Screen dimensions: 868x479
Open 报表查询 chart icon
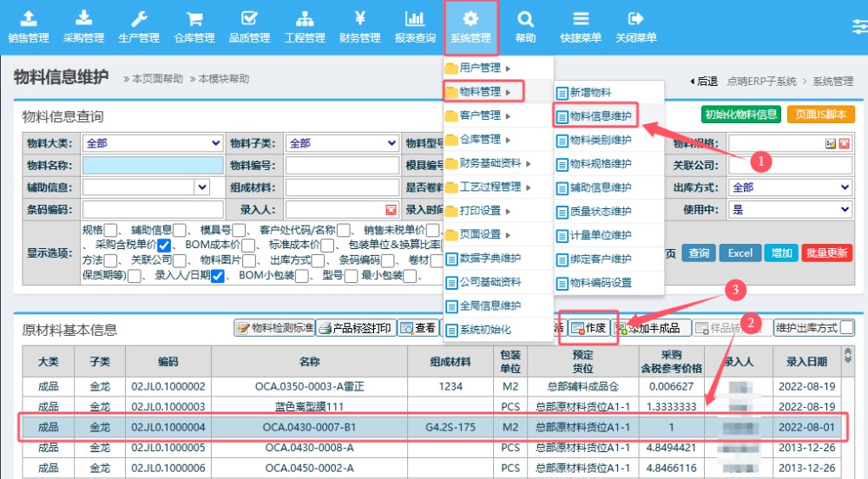[x=415, y=19]
